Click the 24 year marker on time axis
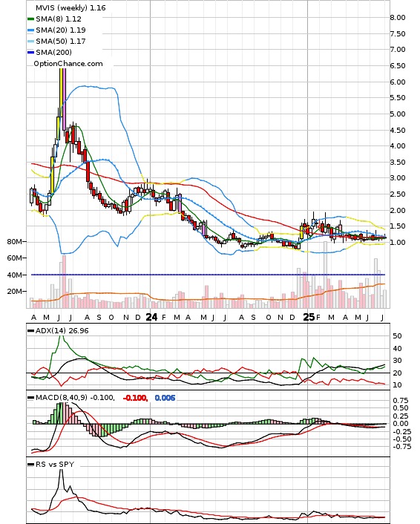The height and width of the screenshot is (524, 420). 151,317
